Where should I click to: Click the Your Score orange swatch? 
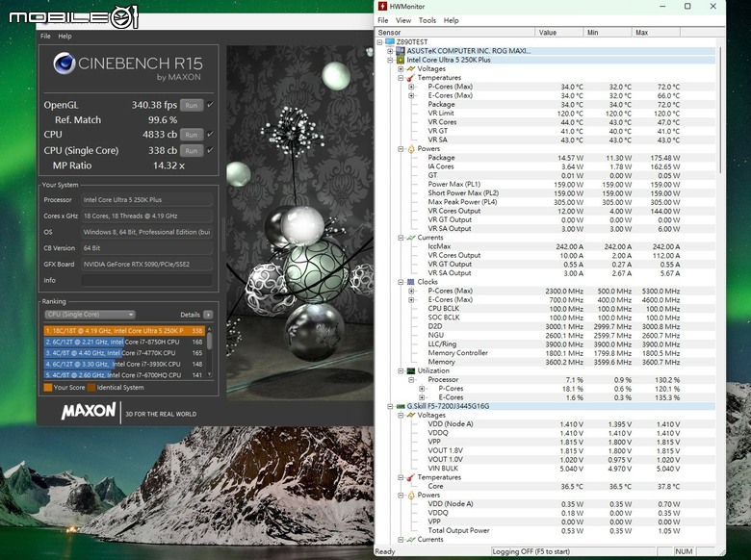click(x=48, y=387)
